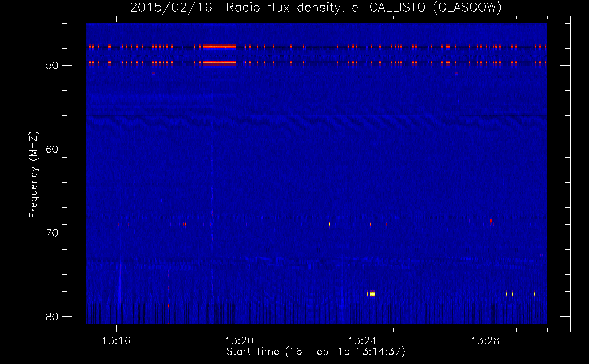Click the 50 frequency tick label
Image resolution: width=589 pixels, height=364 pixels.
pyautogui.click(x=52, y=66)
